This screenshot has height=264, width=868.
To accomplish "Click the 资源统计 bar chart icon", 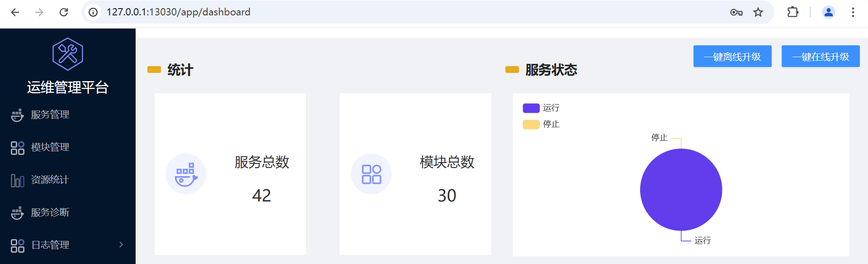I will click(17, 180).
